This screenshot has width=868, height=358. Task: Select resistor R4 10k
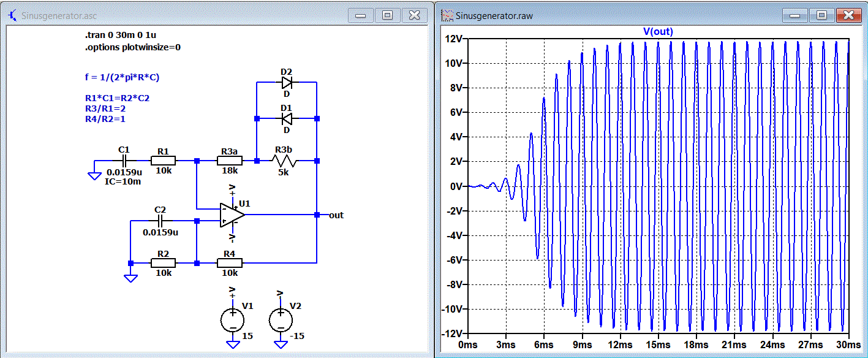230,263
